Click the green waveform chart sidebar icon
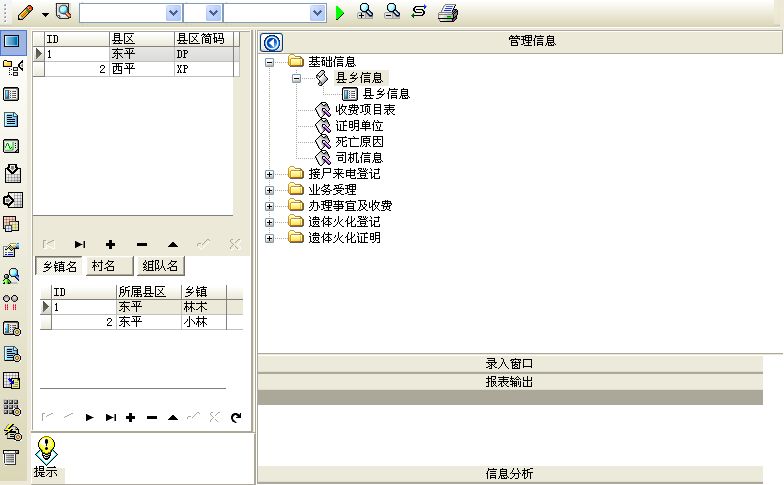Viewport: 784px width, 485px height. click(x=12, y=146)
